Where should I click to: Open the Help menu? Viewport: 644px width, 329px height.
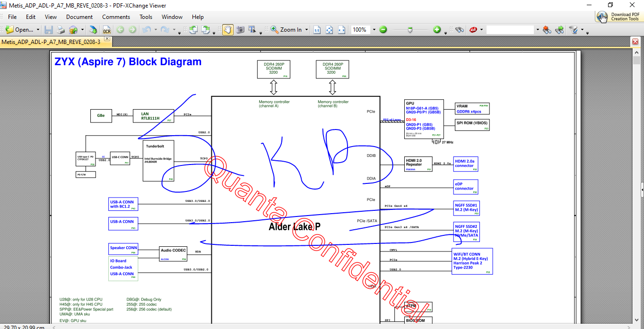click(198, 17)
